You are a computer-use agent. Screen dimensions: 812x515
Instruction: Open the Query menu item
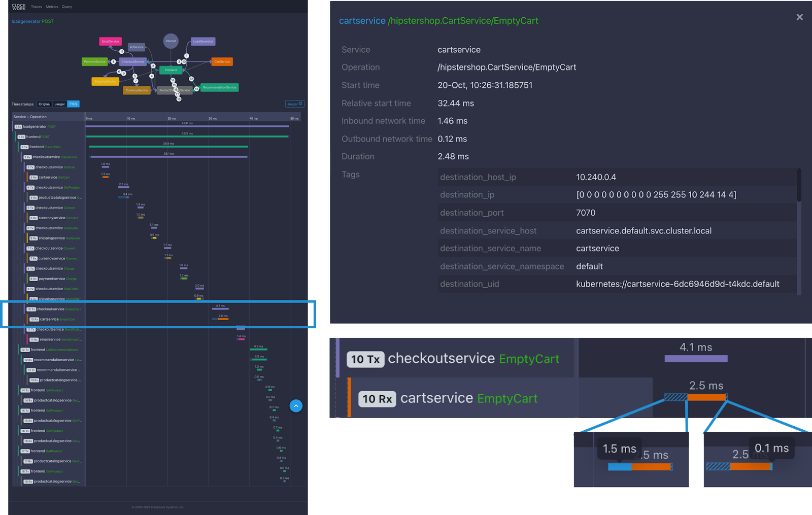67,7
